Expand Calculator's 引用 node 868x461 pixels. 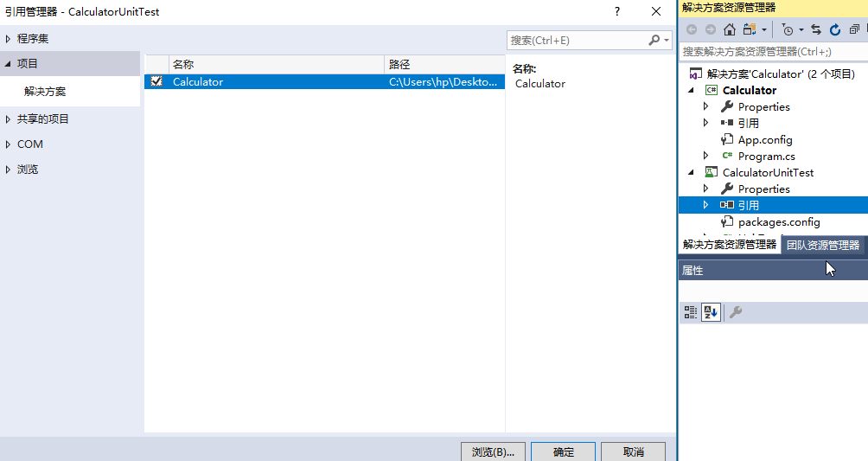pyautogui.click(x=705, y=123)
